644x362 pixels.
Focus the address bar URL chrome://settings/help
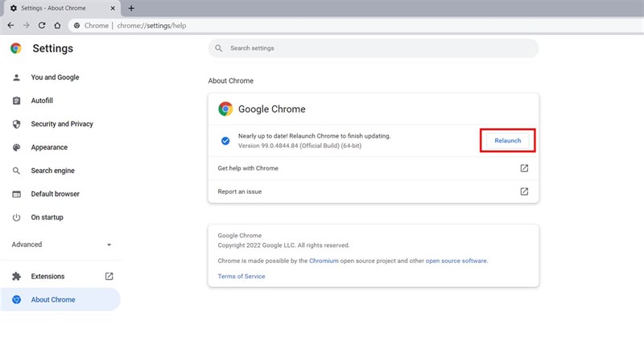[151, 26]
